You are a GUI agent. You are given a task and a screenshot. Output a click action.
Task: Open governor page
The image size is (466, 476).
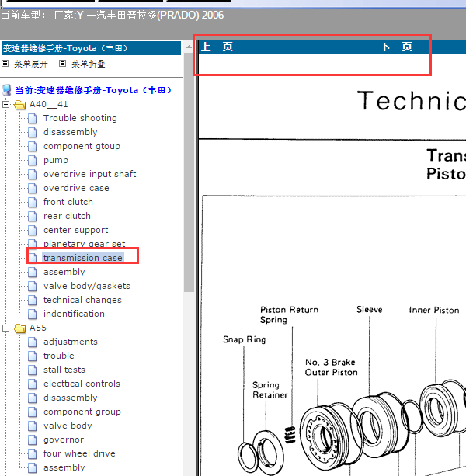(64, 440)
